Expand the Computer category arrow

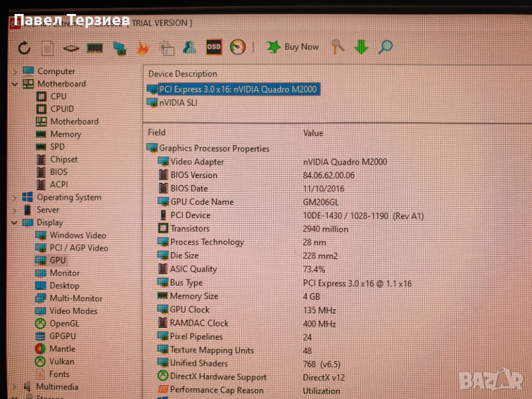[x=15, y=71]
